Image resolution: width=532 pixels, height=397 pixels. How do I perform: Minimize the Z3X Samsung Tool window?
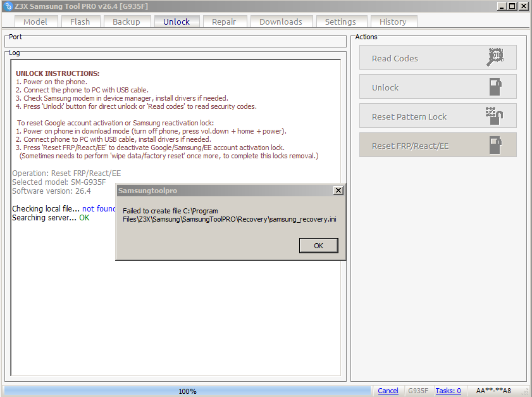pos(502,6)
